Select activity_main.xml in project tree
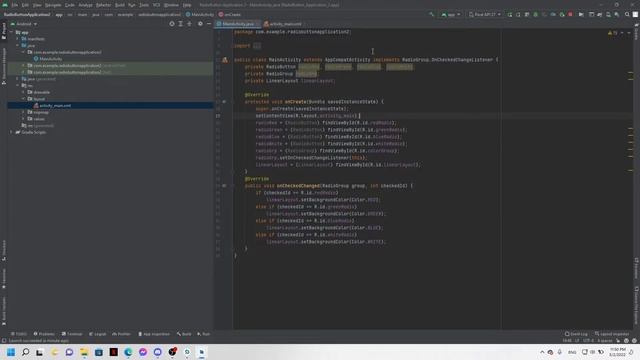Viewport: 640px width, 360px height. click(55, 106)
